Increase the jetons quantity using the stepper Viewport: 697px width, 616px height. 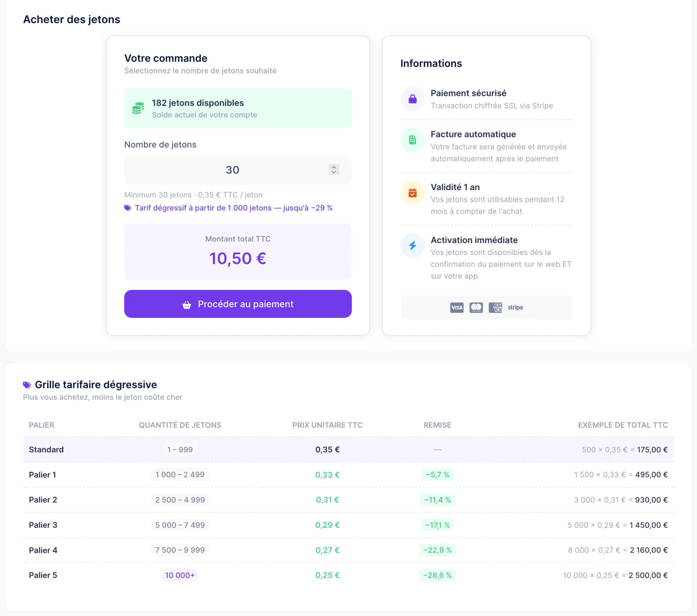(x=333, y=167)
